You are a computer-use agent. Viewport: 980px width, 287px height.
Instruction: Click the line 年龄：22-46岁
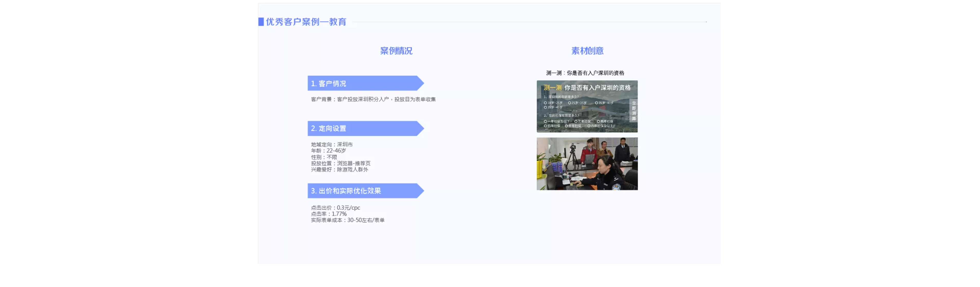(x=328, y=151)
